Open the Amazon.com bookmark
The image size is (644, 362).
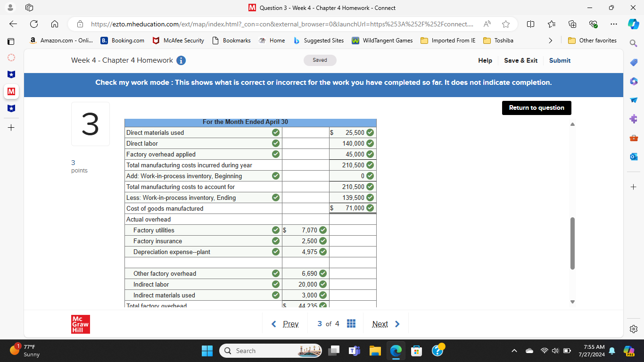coord(61,41)
